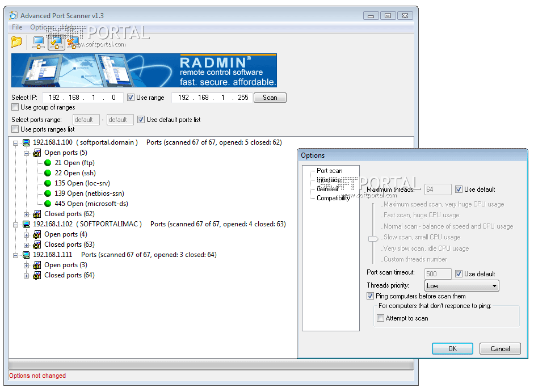534x392 pixels.
Task: Click the green dot beside 21 Open (ftp)
Action: (48, 163)
